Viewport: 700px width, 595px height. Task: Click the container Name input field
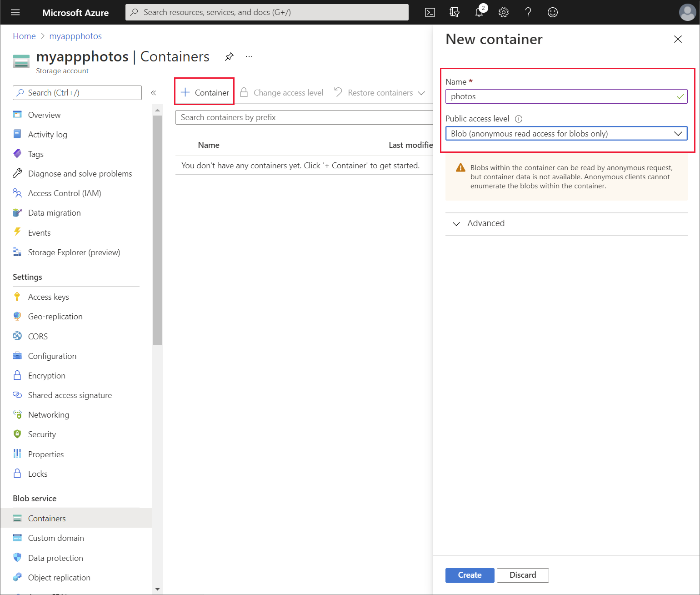click(561, 96)
